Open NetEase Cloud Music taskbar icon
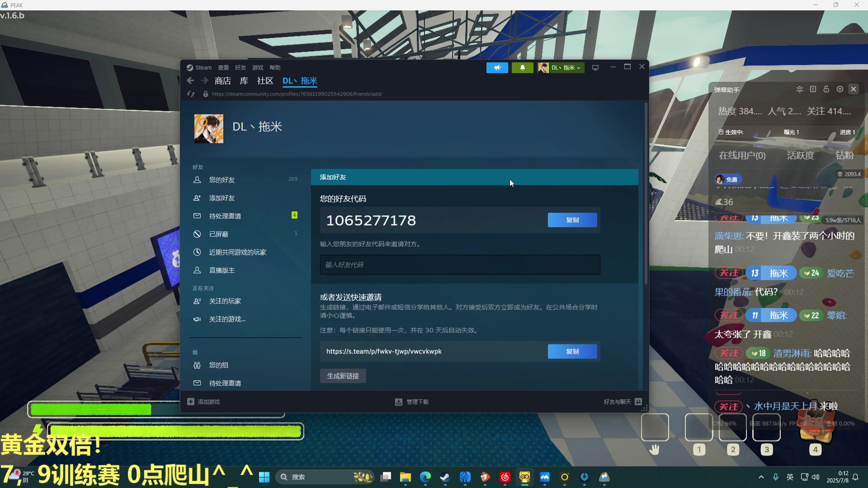868x488 pixels. [x=505, y=477]
